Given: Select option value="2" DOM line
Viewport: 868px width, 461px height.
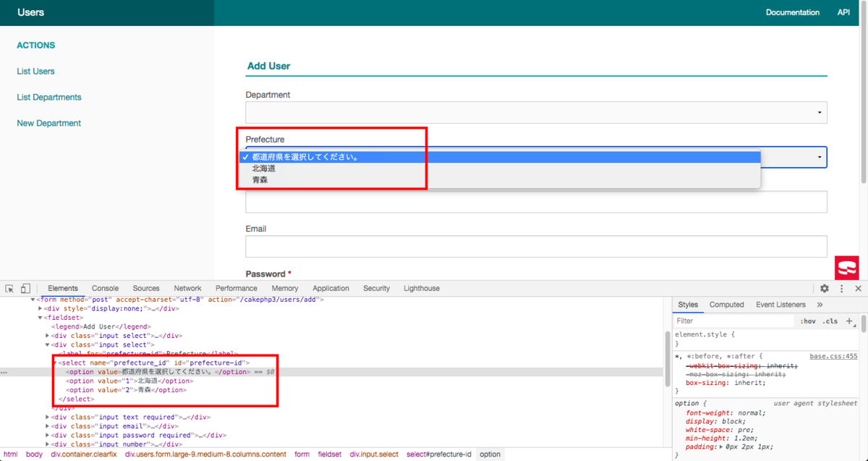Looking at the screenshot, I should [x=126, y=390].
